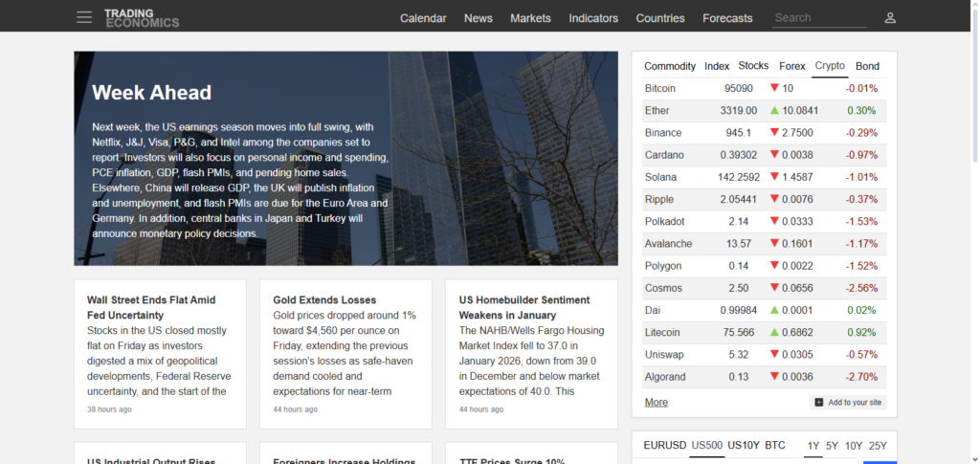The height and width of the screenshot is (464, 980).
Task: Click the Algorand link in crypto table
Action: coord(665,377)
